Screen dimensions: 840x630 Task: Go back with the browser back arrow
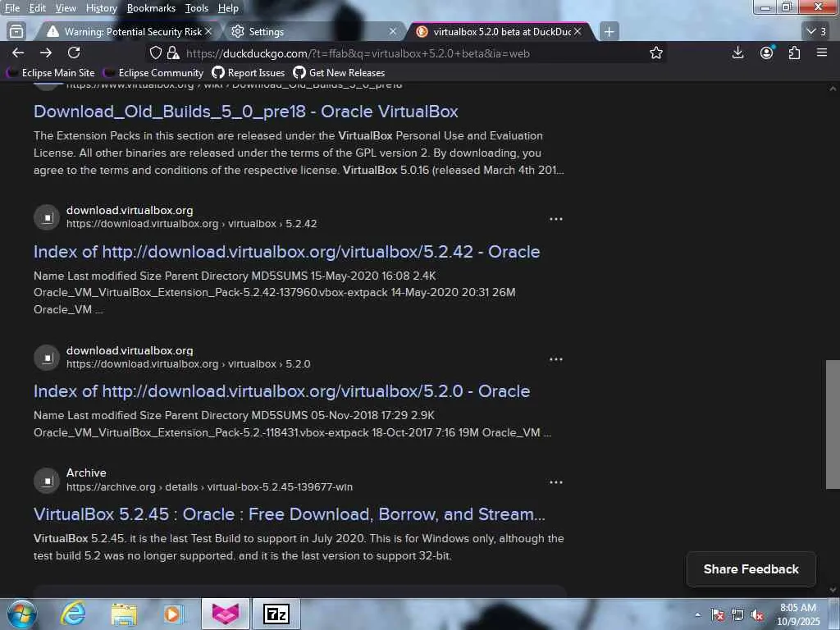(x=18, y=52)
